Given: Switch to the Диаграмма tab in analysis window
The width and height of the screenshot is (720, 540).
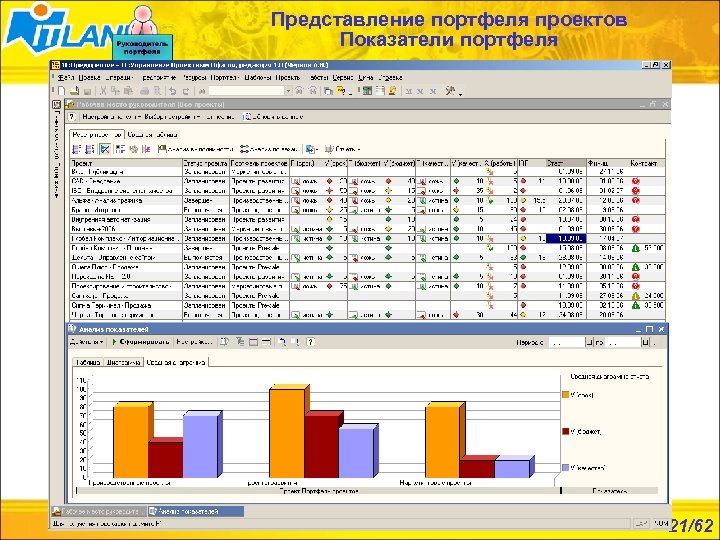Looking at the screenshot, I should pyautogui.click(x=123, y=362).
